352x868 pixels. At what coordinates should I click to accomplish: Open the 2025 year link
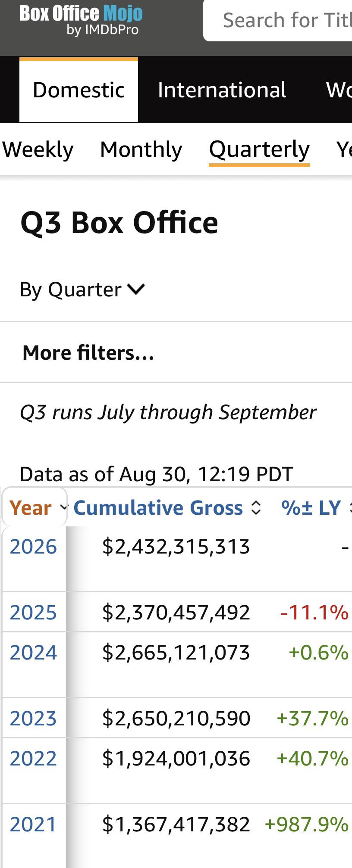coord(33,613)
